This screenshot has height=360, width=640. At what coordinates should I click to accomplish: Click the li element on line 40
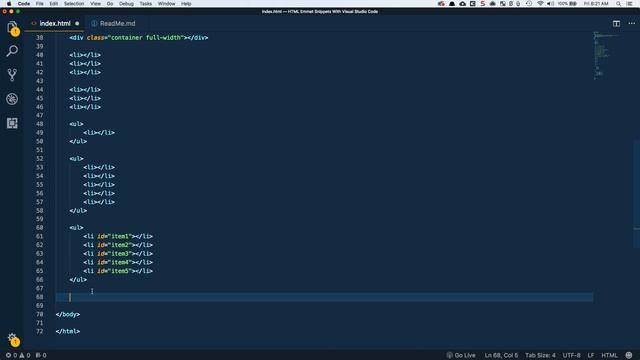85,55
